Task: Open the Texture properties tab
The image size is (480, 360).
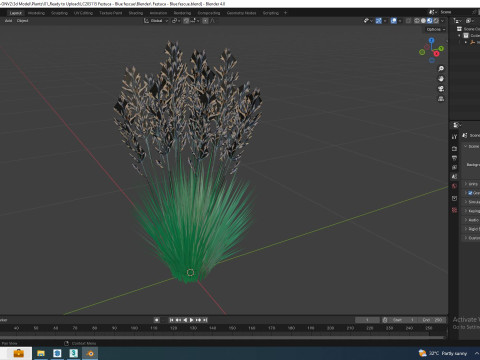Action: point(454,210)
